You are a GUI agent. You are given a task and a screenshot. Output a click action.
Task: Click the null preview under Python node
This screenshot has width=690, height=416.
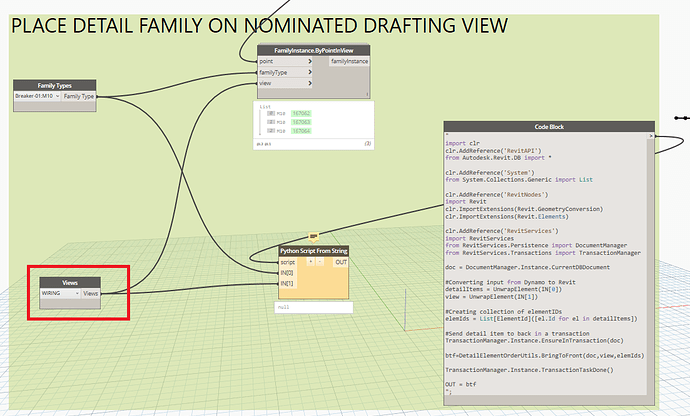tap(314, 307)
